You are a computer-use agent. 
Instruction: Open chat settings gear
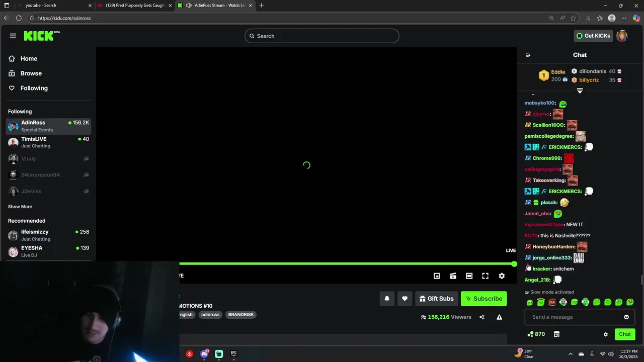[605, 334]
